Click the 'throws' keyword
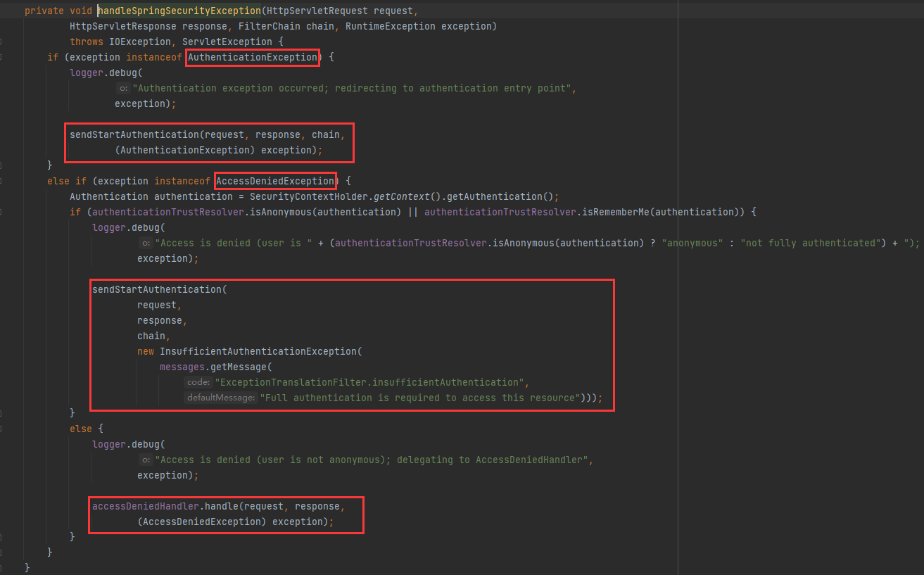Viewport: 924px width, 575px height. coord(87,42)
